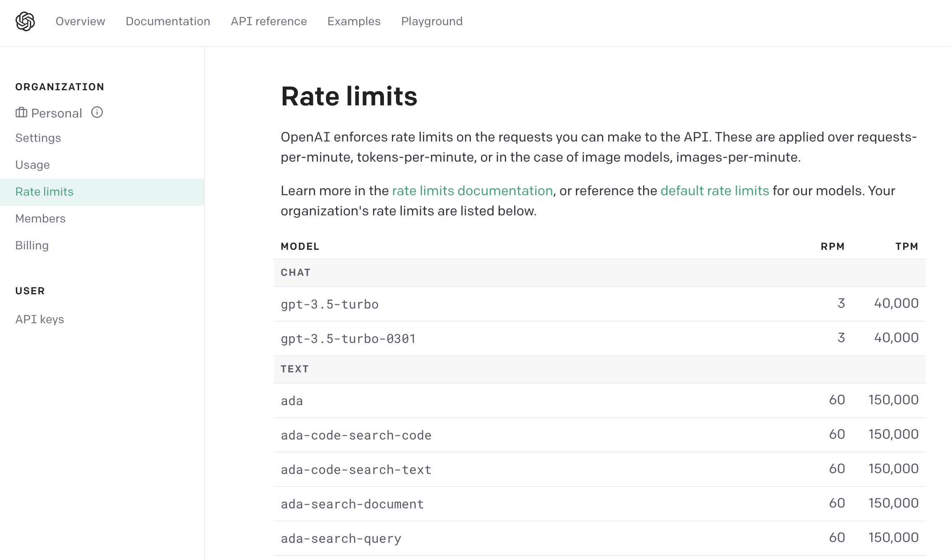
Task: Open the Overview nav item
Action: (80, 21)
